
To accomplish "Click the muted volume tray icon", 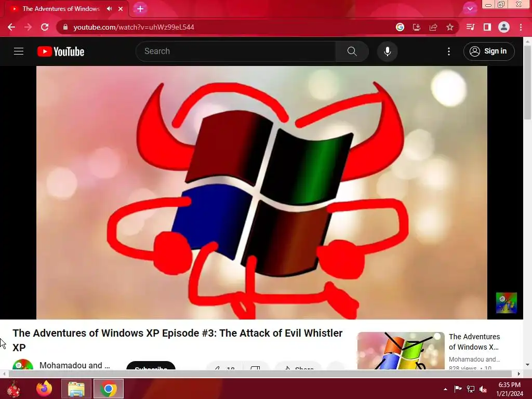I will 483,389.
